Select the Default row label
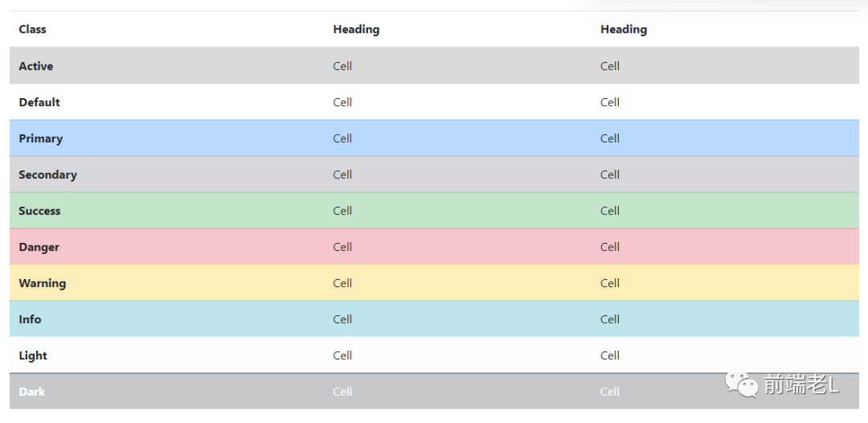868x423 pixels. tap(39, 102)
